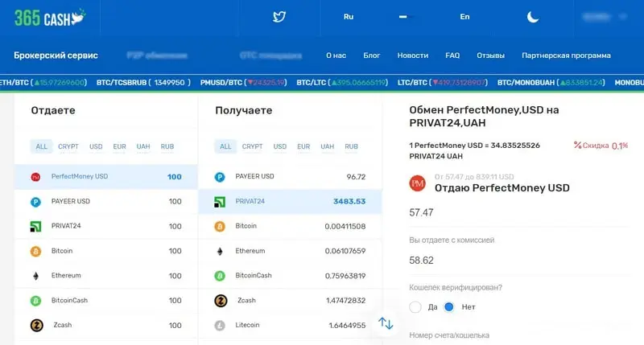Select the Нет radio button
The height and width of the screenshot is (345, 644).
point(449,307)
